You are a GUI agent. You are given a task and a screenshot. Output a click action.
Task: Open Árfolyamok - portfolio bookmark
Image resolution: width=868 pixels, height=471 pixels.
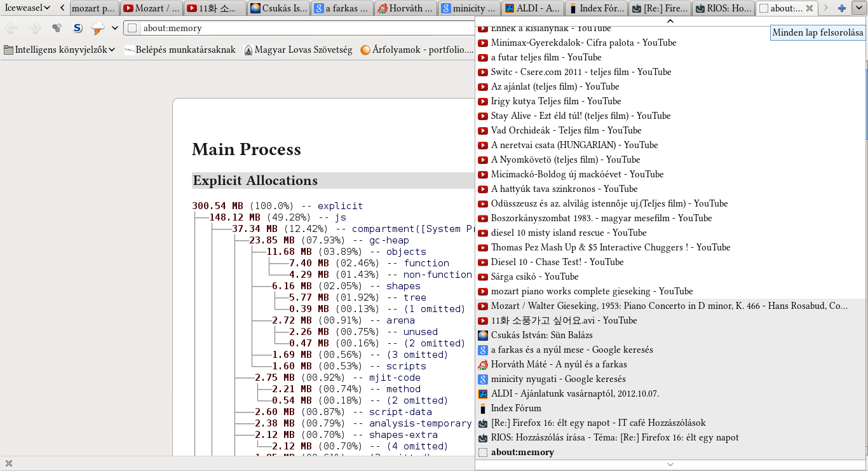tap(416, 50)
